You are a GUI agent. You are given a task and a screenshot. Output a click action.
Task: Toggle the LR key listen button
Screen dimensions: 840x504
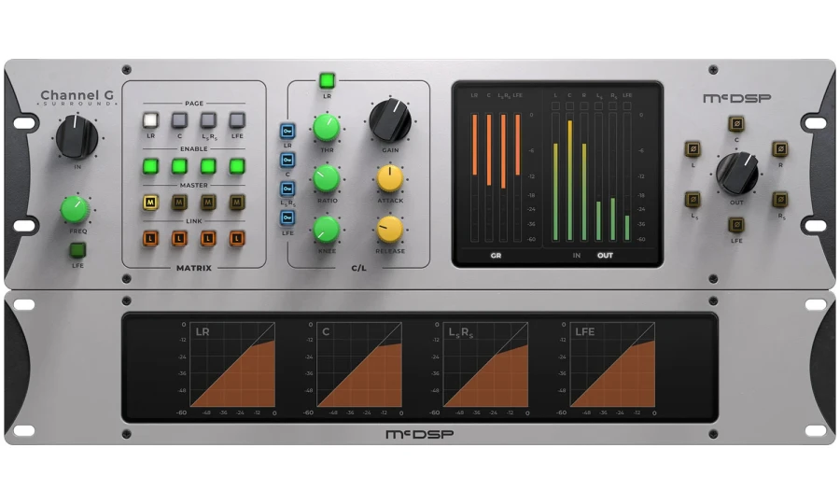coord(287,131)
